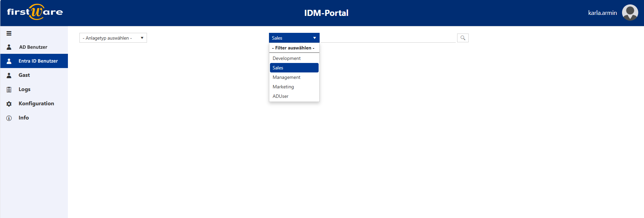Open the Logs page label

coord(24,89)
